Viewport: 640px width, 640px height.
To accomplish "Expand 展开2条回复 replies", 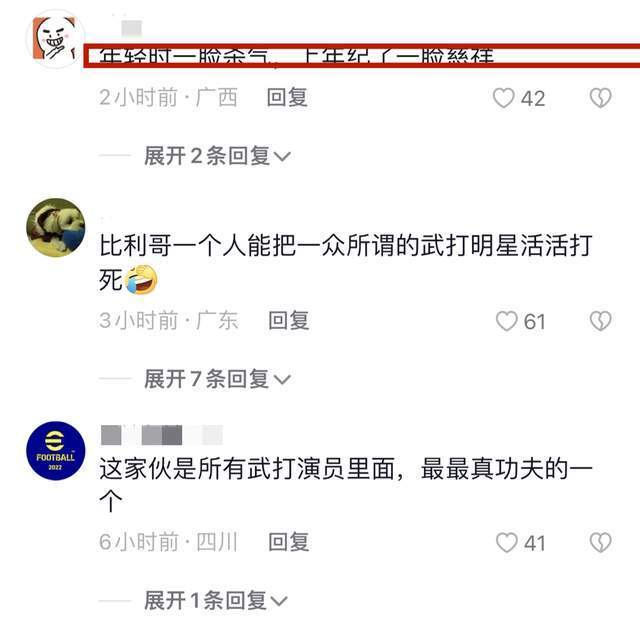I will pyautogui.click(x=217, y=156).
